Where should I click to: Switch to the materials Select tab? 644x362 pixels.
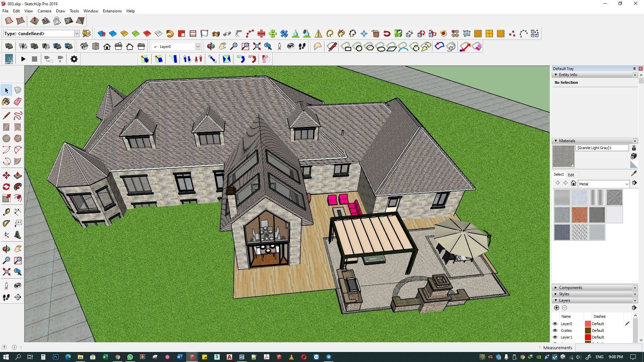(558, 174)
